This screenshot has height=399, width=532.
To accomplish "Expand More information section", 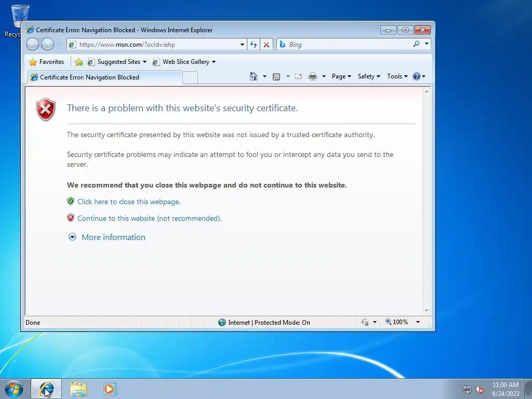I will pos(113,237).
